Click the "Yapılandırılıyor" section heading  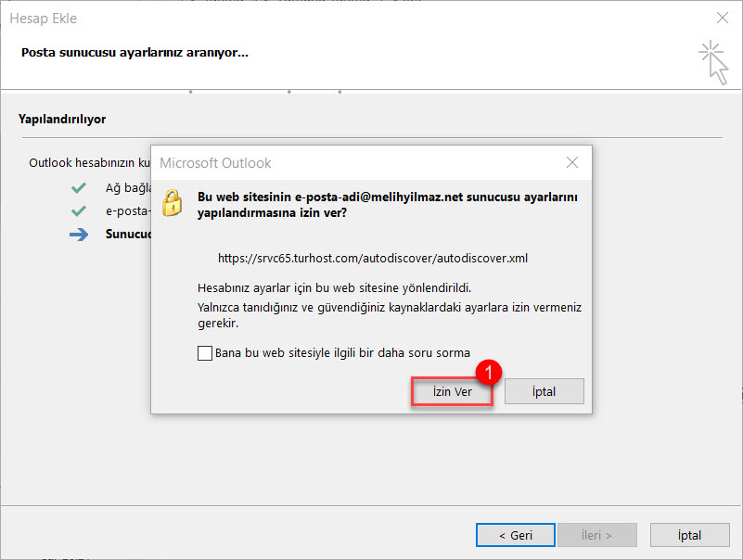click(62, 120)
